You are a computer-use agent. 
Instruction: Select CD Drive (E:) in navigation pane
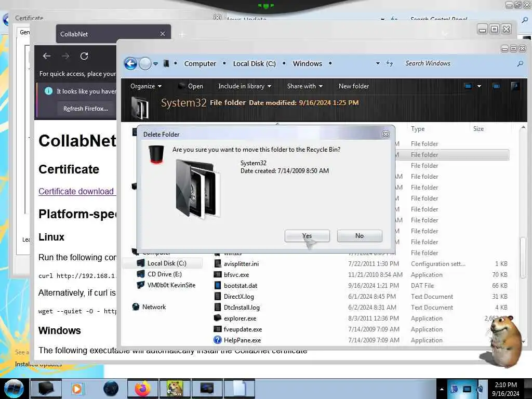tap(165, 274)
